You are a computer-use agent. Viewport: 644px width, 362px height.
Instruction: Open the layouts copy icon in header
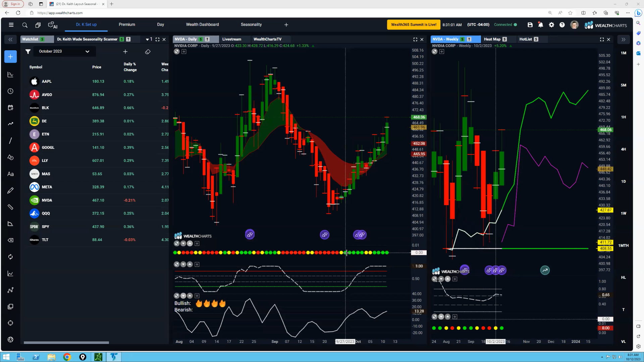(x=38, y=25)
